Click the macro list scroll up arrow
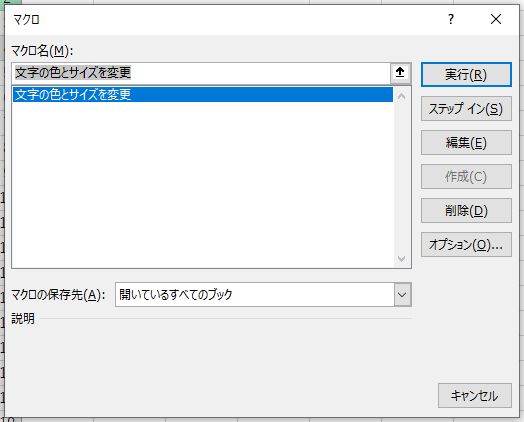The height and width of the screenshot is (422, 524). pos(402,97)
